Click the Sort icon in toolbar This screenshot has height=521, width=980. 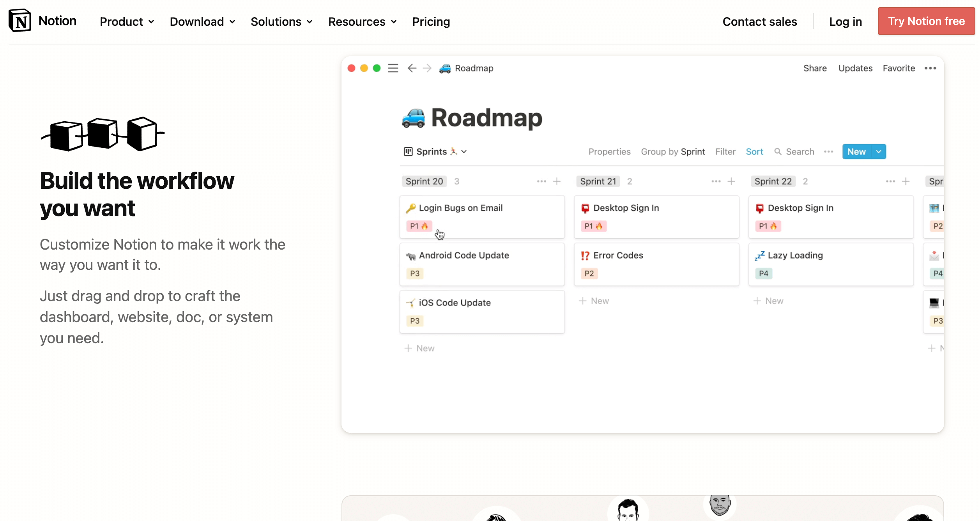[x=754, y=151]
